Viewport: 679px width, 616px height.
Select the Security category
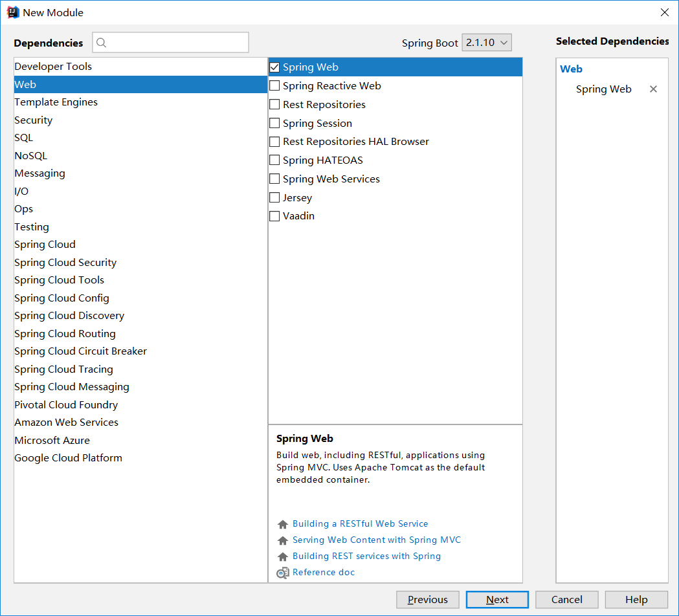[x=34, y=120]
